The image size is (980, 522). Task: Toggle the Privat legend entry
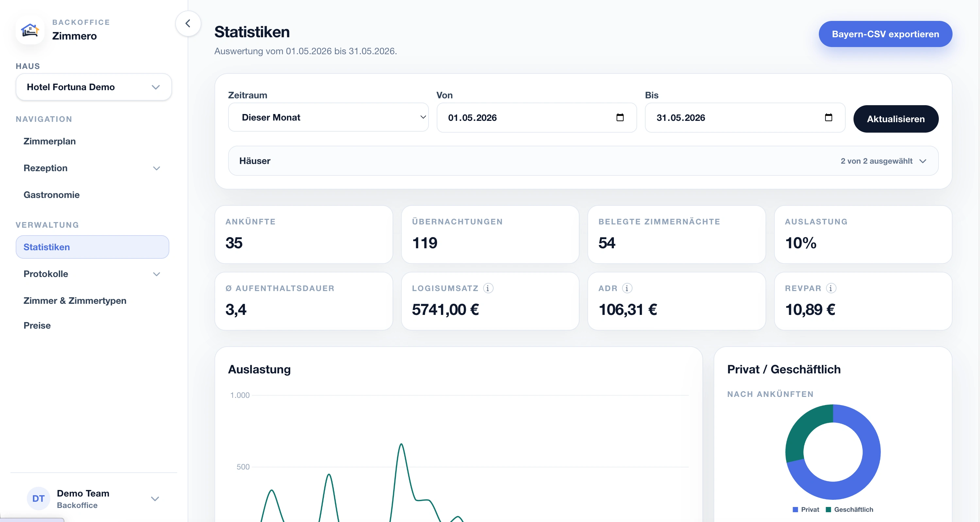(x=806, y=510)
